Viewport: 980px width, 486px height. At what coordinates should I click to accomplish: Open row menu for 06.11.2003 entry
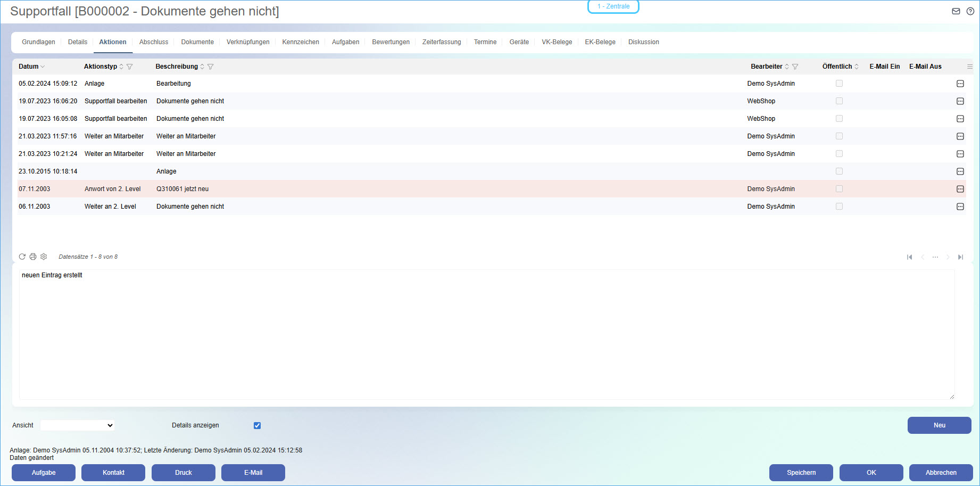[x=960, y=207]
